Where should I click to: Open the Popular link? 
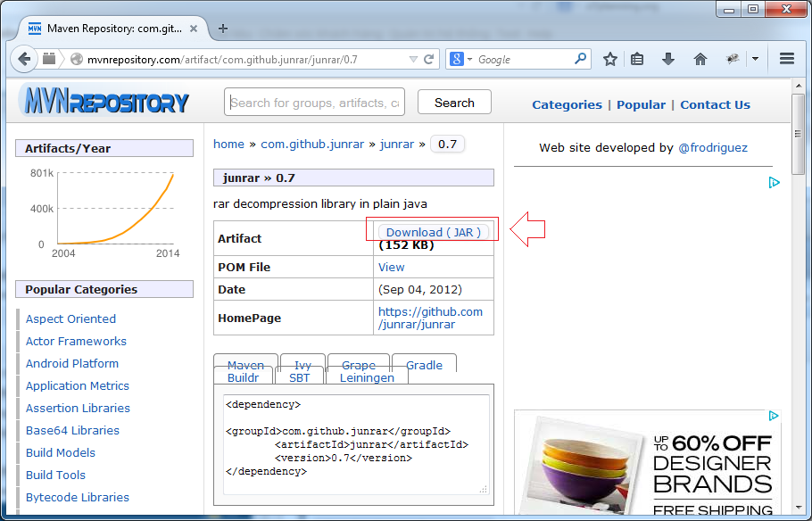pyautogui.click(x=641, y=104)
